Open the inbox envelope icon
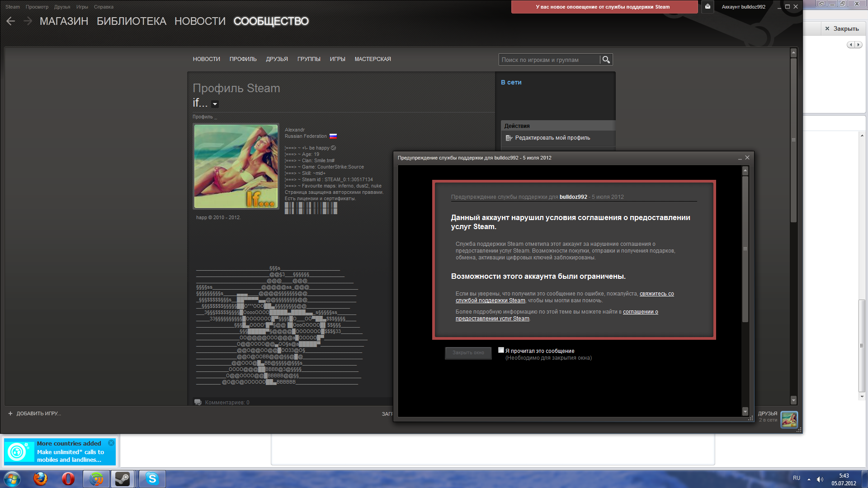 click(708, 7)
